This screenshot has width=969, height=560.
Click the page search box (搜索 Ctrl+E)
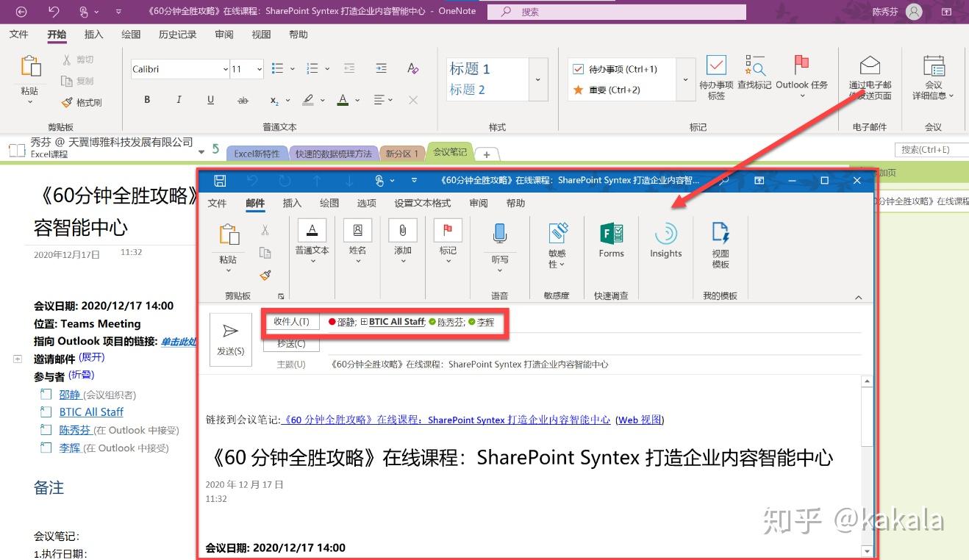931,149
